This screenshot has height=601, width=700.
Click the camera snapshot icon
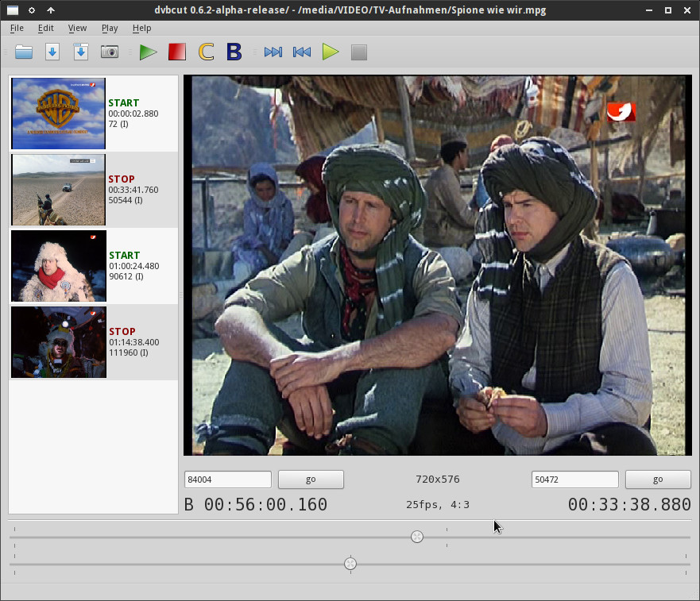110,52
